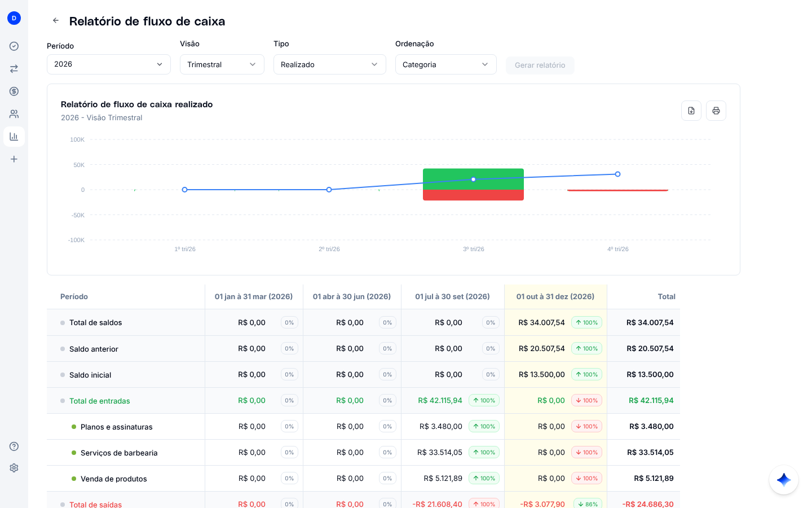Click the '01 abr à 30 jun (2026)' column header
812x508 pixels.
point(352,296)
